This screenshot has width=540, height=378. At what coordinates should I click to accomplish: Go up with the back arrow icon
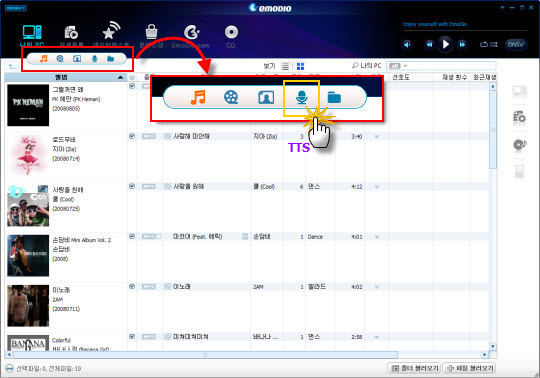(x=12, y=66)
